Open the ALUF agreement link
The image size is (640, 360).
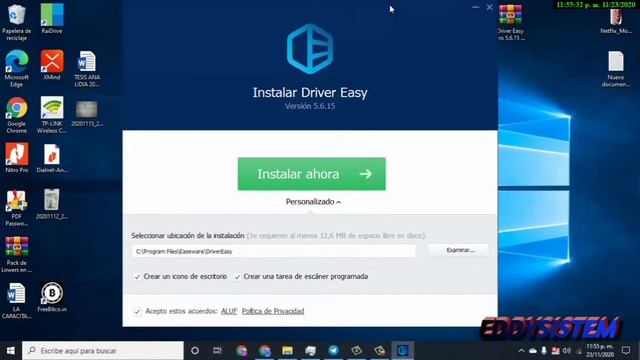[229, 311]
